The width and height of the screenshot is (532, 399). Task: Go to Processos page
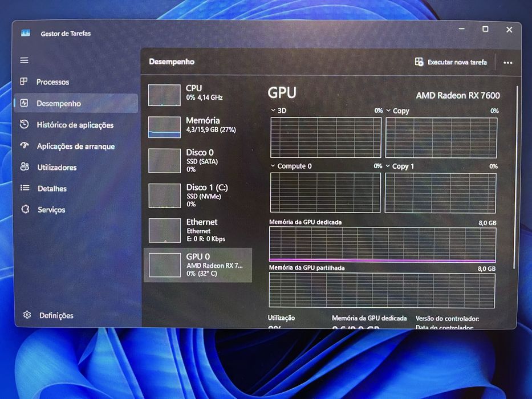click(76, 82)
